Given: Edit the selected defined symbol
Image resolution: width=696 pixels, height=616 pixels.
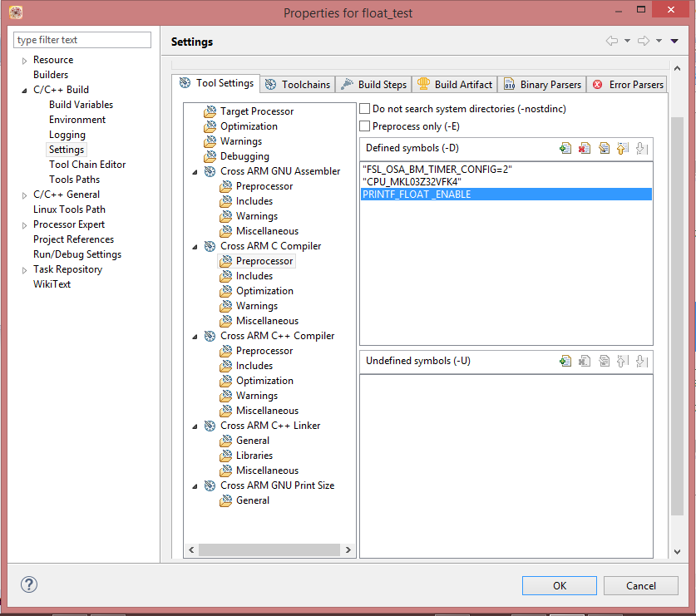Looking at the screenshot, I should [604, 148].
